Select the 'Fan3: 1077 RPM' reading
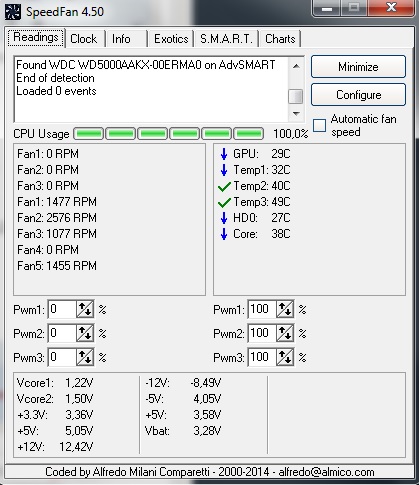420x485 pixels. click(57, 234)
